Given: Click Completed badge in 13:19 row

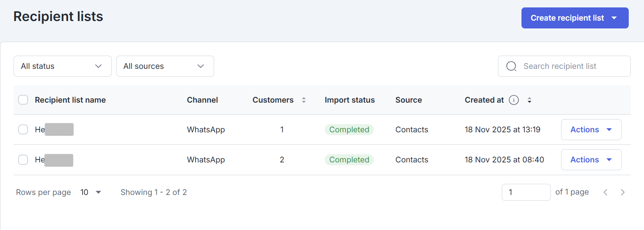Looking at the screenshot, I should pyautogui.click(x=349, y=129).
